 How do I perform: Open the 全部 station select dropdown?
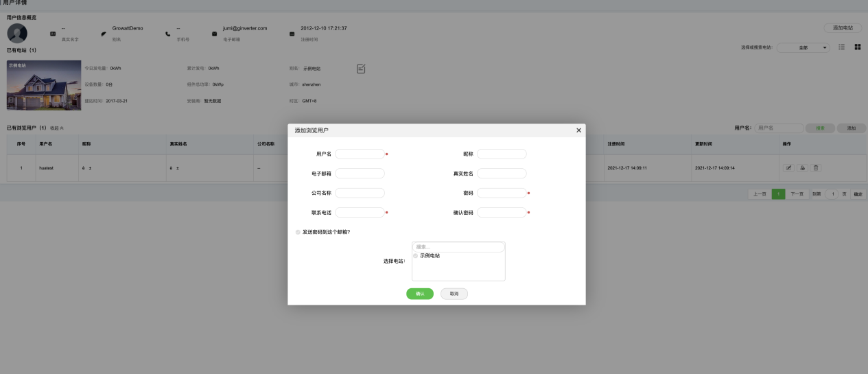(x=804, y=47)
